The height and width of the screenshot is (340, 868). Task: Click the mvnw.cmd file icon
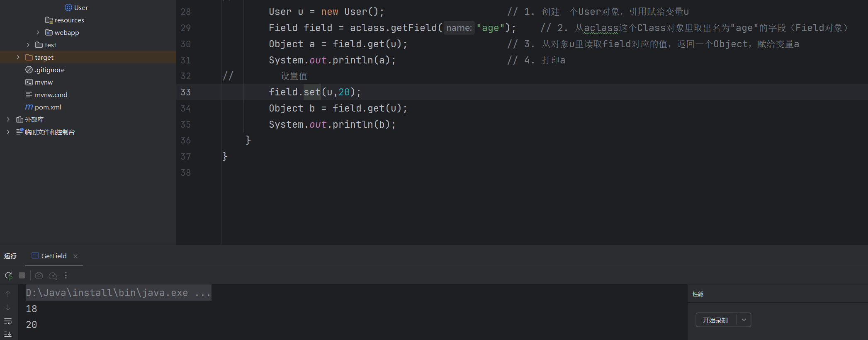pyautogui.click(x=29, y=95)
